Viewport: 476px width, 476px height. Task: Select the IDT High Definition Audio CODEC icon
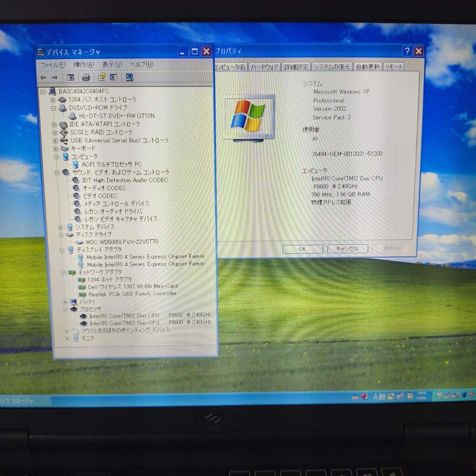pyautogui.click(x=76, y=180)
